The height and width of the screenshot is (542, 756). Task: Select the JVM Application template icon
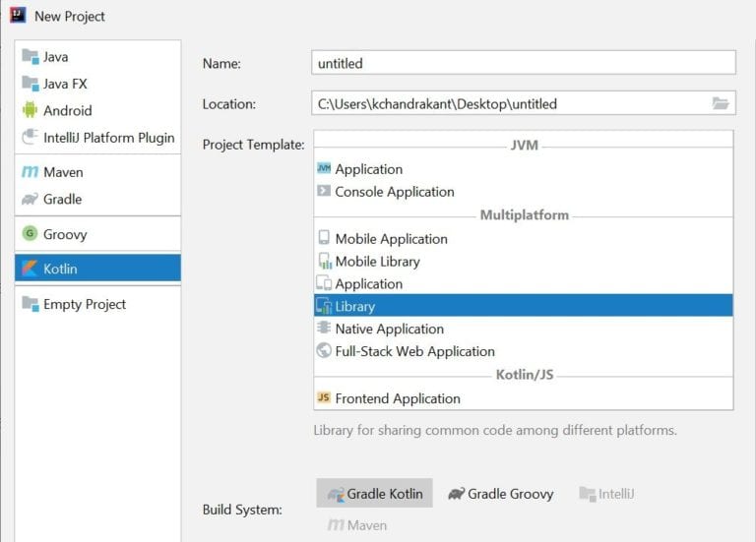point(324,169)
